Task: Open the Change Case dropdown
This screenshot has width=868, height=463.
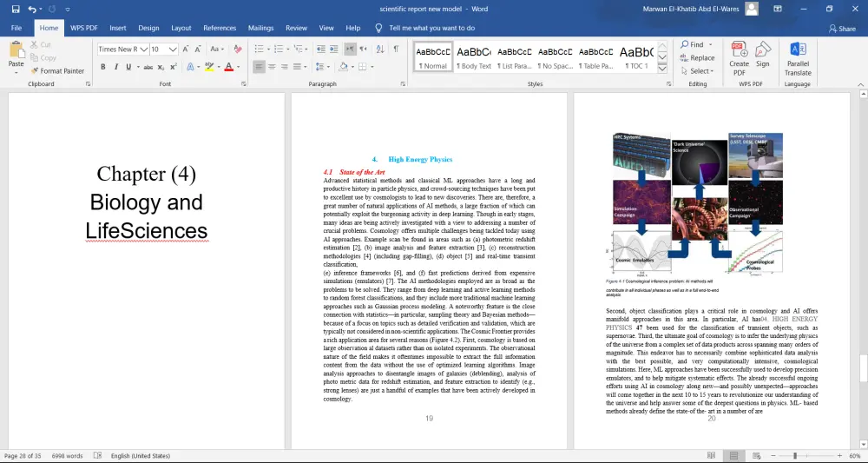Action: [x=217, y=50]
